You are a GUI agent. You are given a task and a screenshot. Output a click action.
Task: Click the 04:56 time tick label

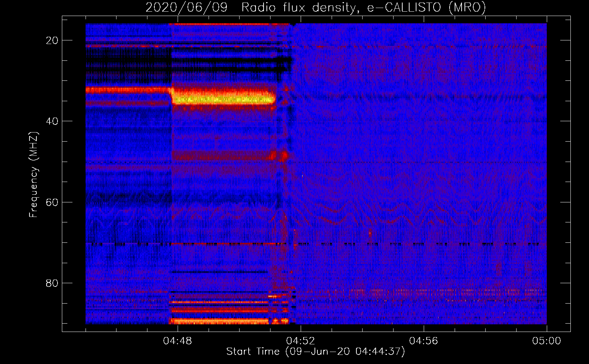coord(424,341)
